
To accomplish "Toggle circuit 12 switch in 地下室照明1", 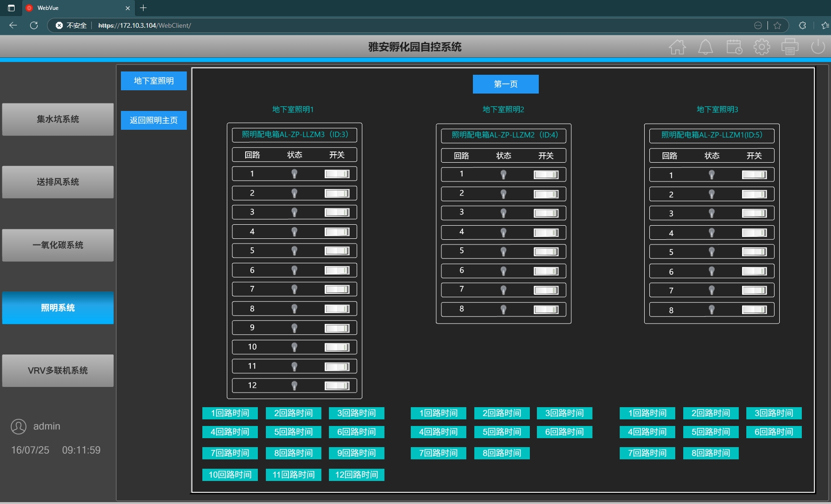I will point(337,386).
